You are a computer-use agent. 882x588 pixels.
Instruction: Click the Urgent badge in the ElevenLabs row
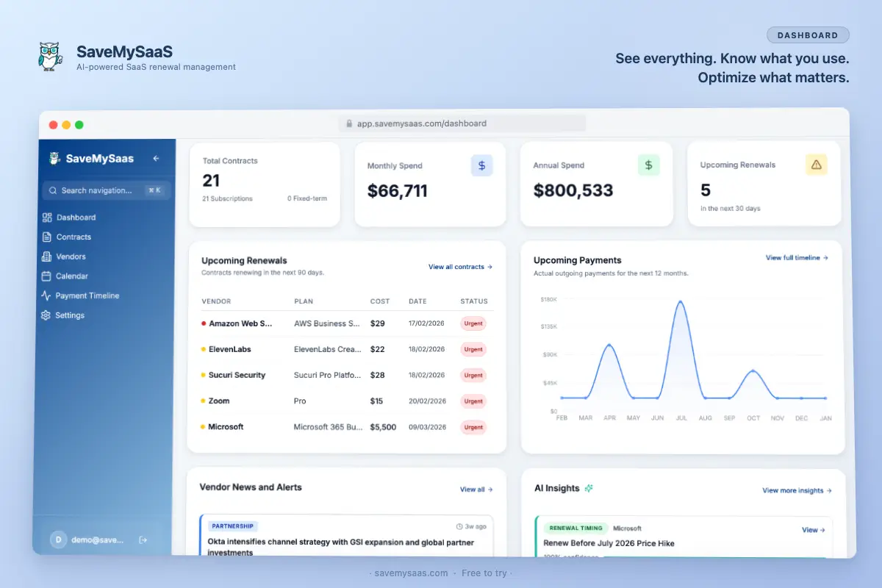point(473,349)
